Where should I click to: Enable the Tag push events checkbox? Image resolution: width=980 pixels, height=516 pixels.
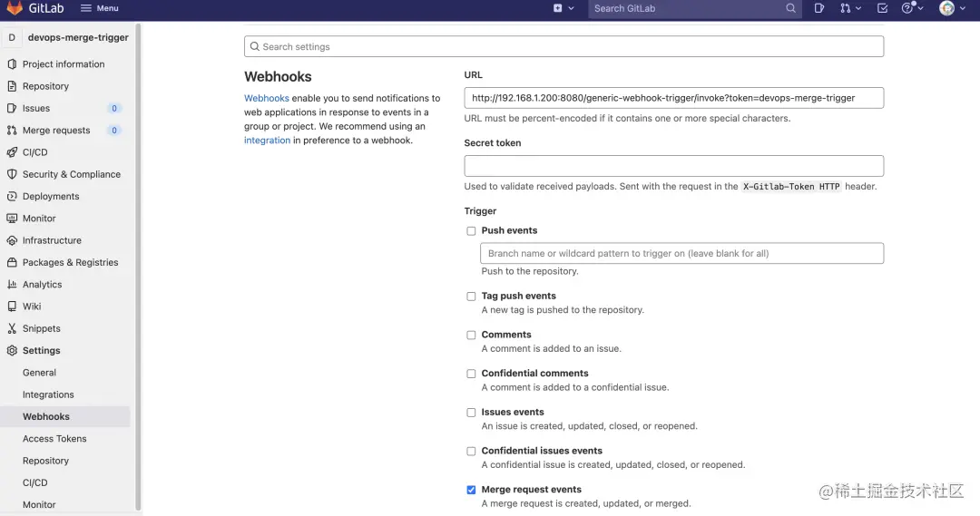pos(471,297)
